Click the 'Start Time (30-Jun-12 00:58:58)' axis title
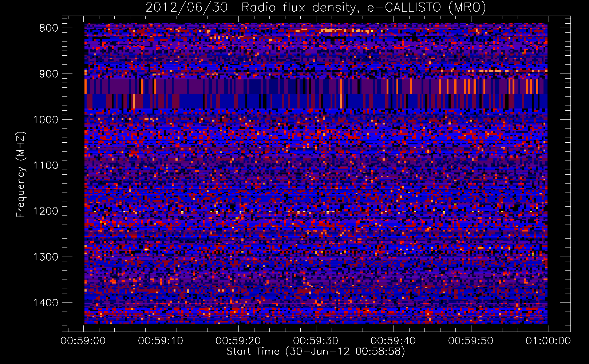The width and height of the screenshot is (589, 364). tap(316, 352)
